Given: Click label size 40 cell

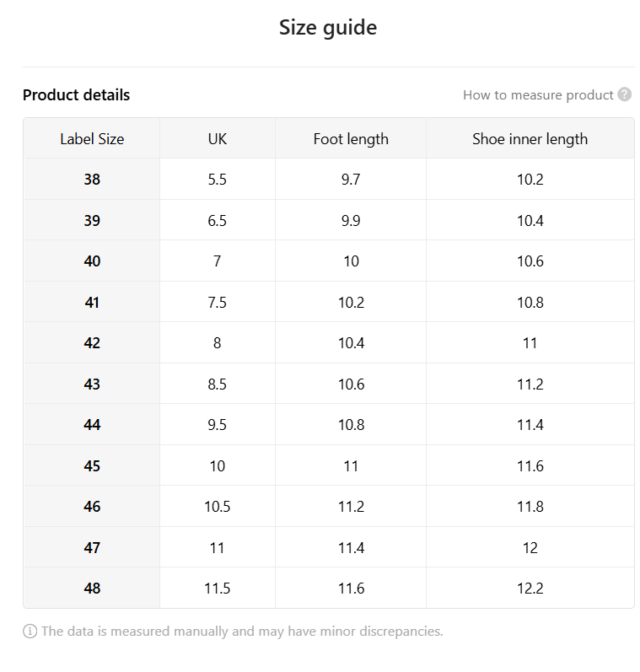Looking at the screenshot, I should [92, 261].
